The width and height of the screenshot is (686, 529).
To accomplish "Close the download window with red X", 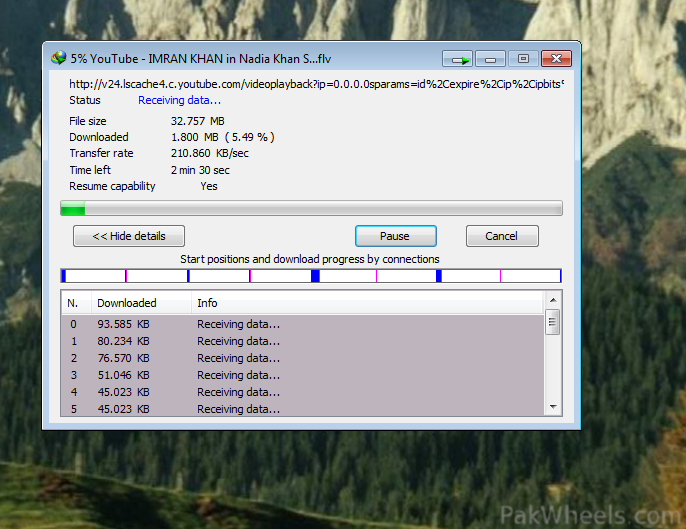I will (x=556, y=59).
